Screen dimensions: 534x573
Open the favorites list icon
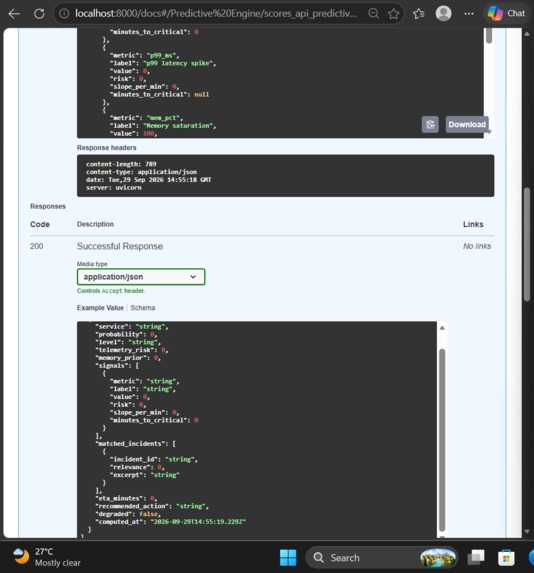pyautogui.click(x=419, y=14)
